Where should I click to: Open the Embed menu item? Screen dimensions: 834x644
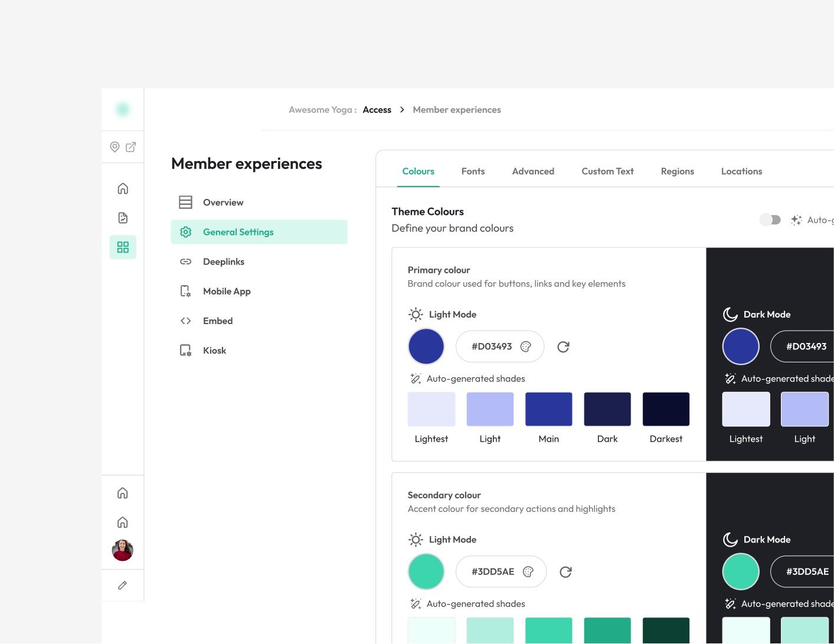259,321
